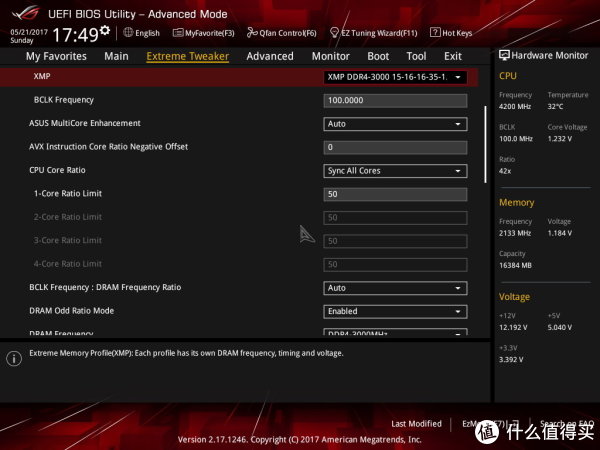Image resolution: width=600 pixels, height=450 pixels.
Task: Click memory voltage 1.184 V value
Action: click(559, 233)
